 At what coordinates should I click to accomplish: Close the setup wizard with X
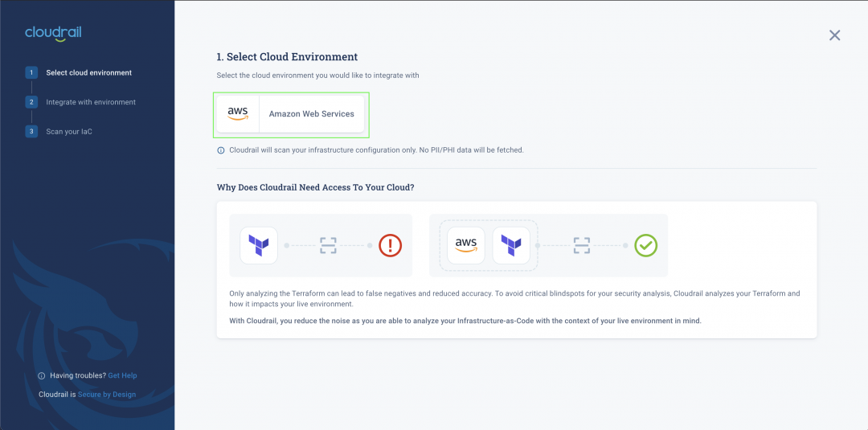835,35
